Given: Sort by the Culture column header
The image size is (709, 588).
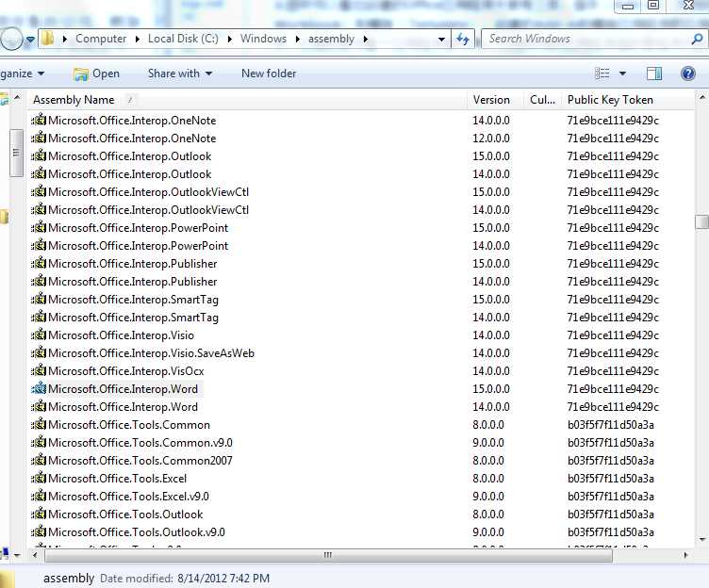Looking at the screenshot, I should point(542,100).
